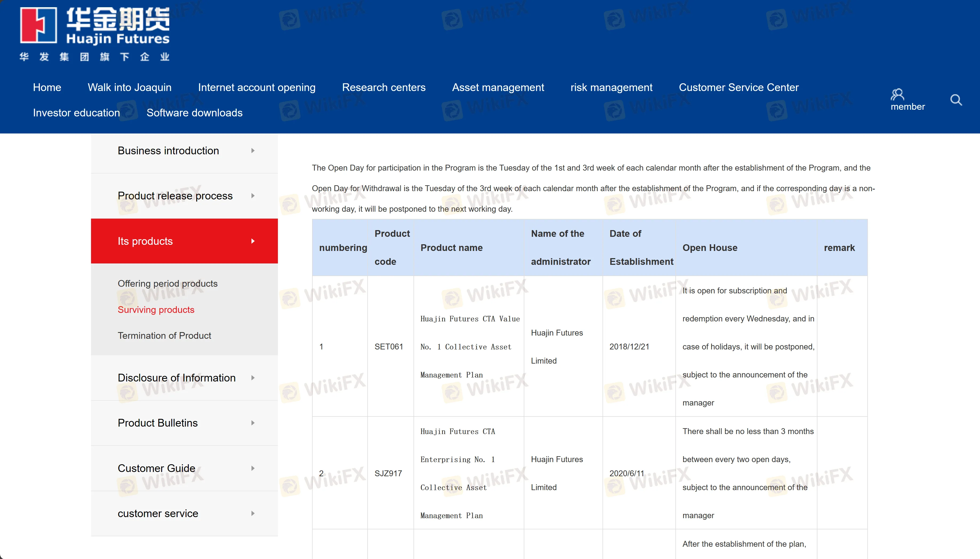Go to Software downloads page

[194, 113]
